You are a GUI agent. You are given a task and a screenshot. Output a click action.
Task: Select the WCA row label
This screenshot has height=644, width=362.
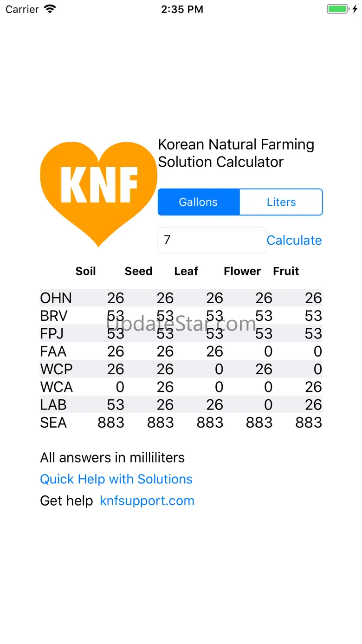57,387
